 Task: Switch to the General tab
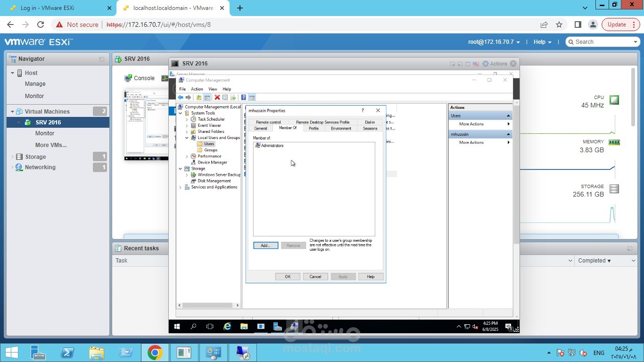click(260, 128)
